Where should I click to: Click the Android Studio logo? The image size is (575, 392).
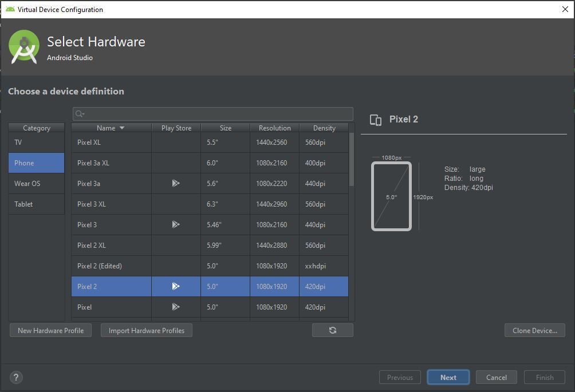[x=24, y=47]
